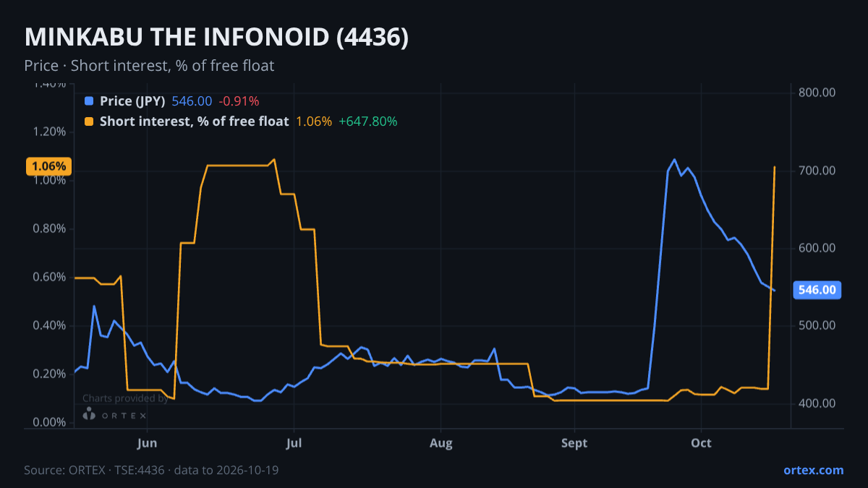
Task: Click the MINKABU THE INFONOID (4436) title
Action: (x=216, y=38)
